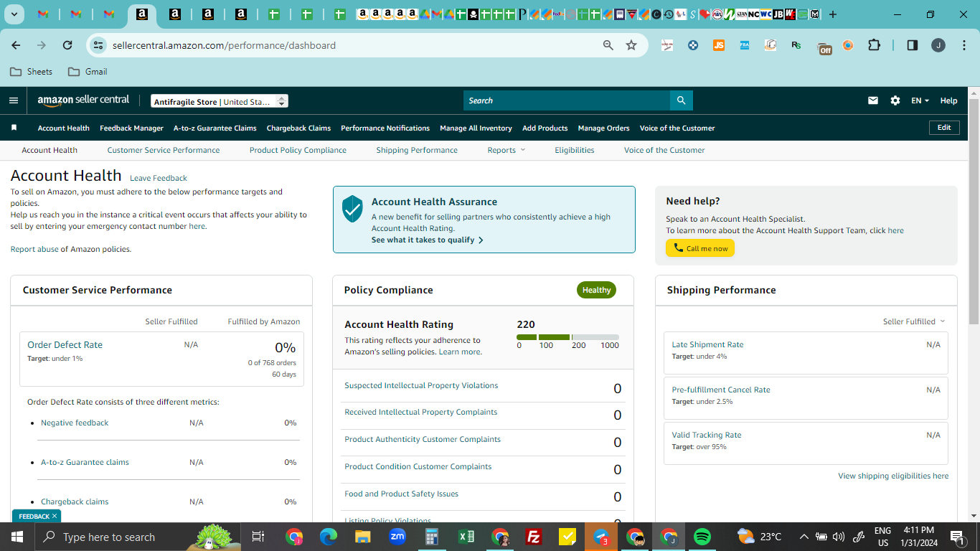Click the extension icon with Off badge
The image size is (980, 551).
coord(825,47)
